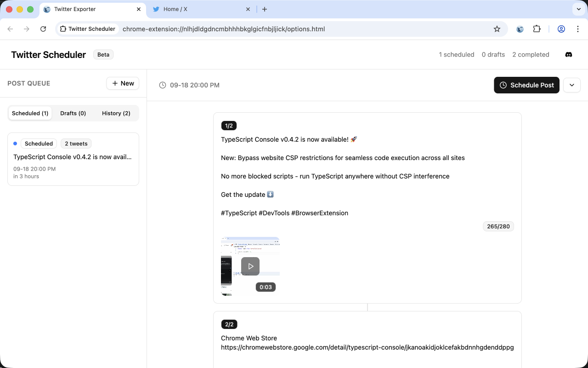
Task: Click the scheduled time 09-18 20:00 PM
Action: (195, 85)
